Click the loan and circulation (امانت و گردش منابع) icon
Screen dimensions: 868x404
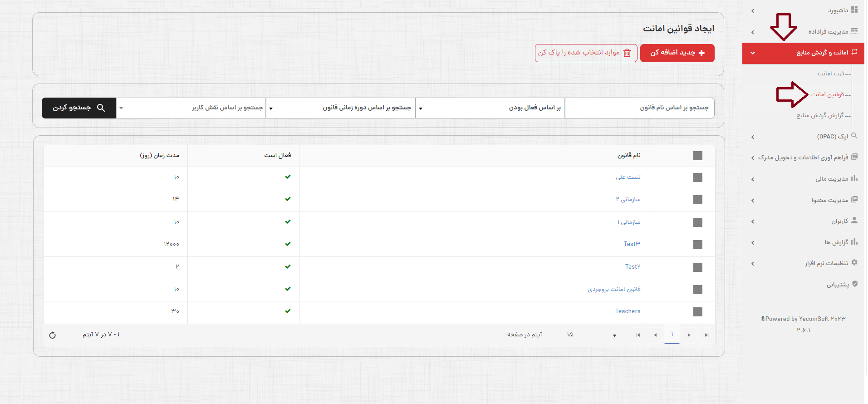tap(854, 52)
